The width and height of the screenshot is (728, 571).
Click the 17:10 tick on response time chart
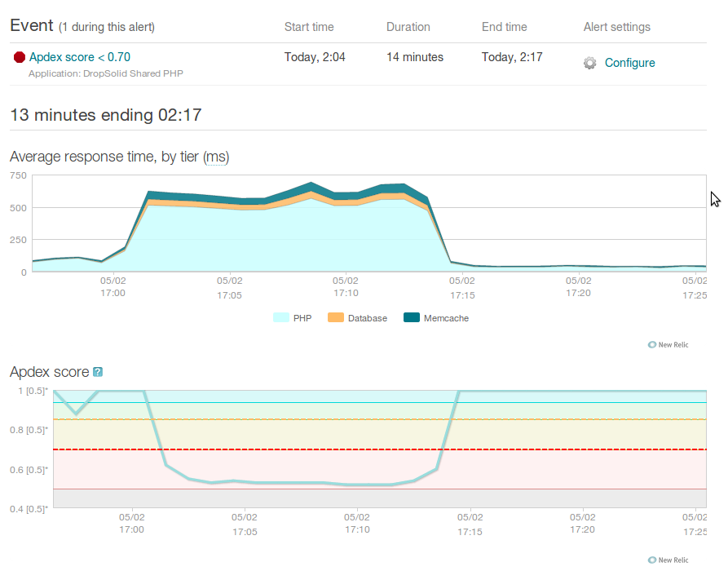click(346, 286)
